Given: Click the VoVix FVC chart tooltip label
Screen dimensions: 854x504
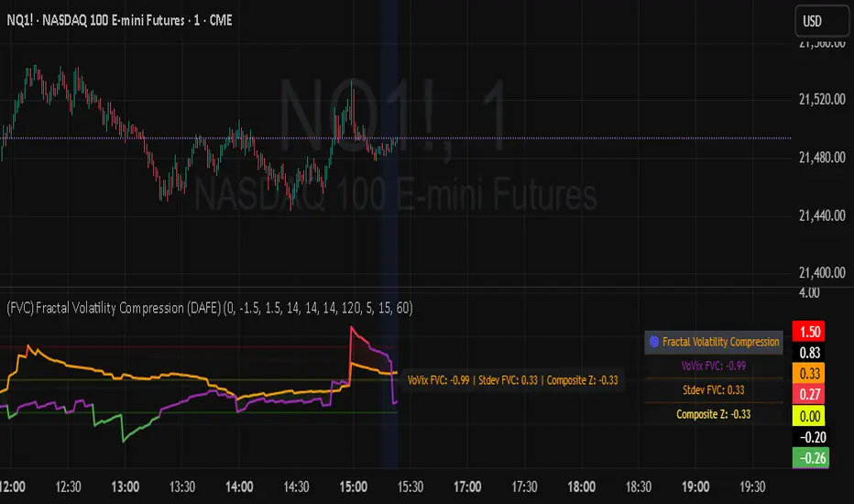Looking at the screenshot, I should pos(512,380).
